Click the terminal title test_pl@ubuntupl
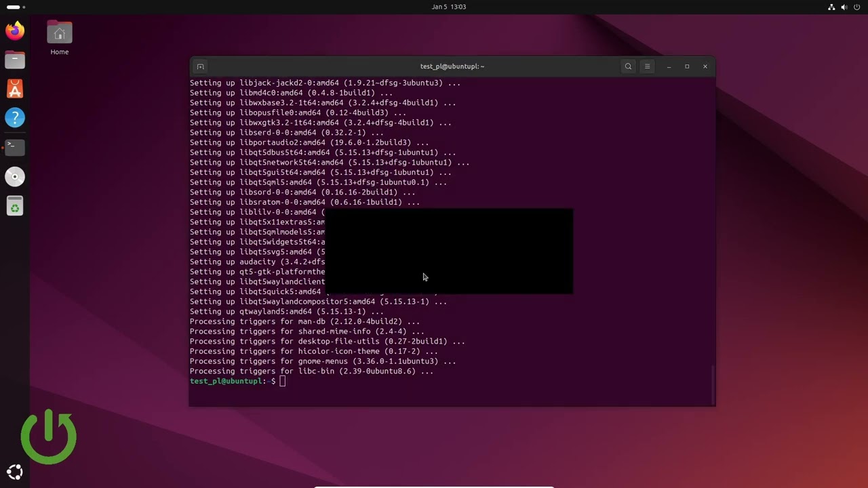The image size is (868, 488). pos(452,66)
